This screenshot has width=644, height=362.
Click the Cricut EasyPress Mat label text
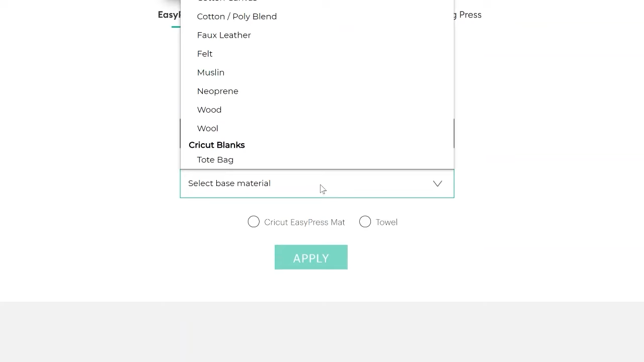(x=304, y=222)
